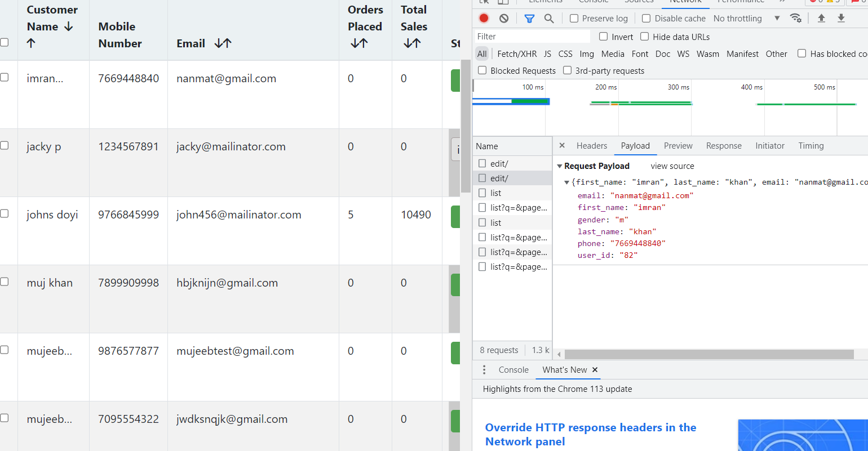This screenshot has height=451, width=868.
Task: Open the Response tab
Action: (x=724, y=146)
